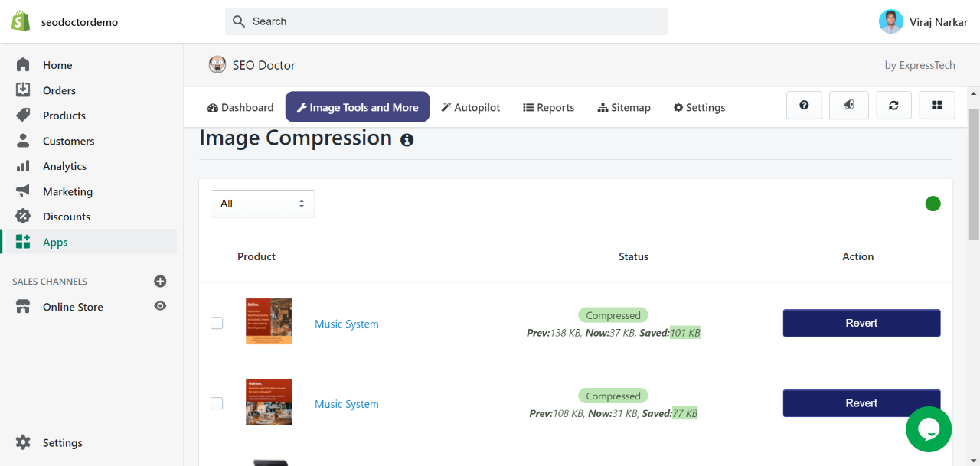Viewport: 980px width, 466px height.
Task: Switch to the Autopilot tab
Action: point(471,107)
